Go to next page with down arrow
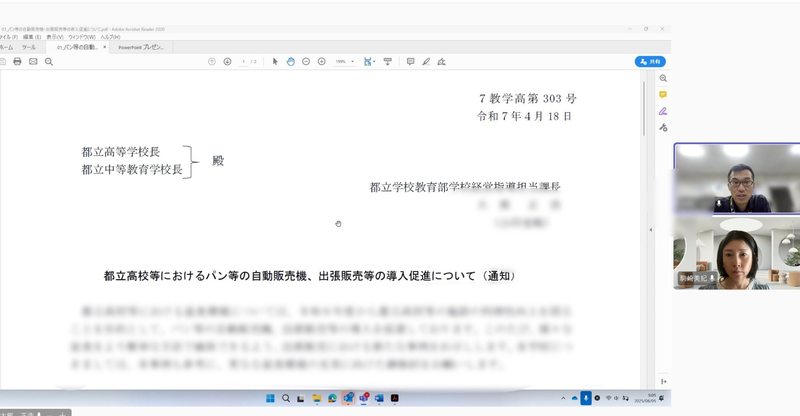Viewport: 800px width, 416px height. (227, 61)
